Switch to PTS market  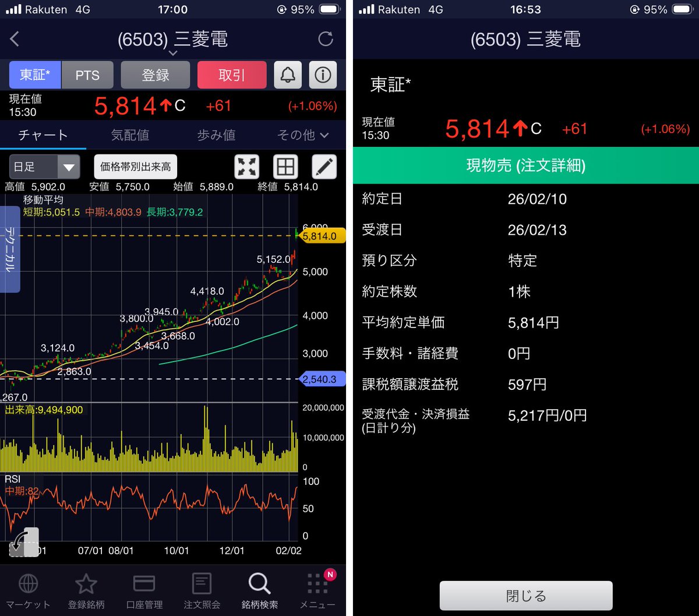pos(87,75)
